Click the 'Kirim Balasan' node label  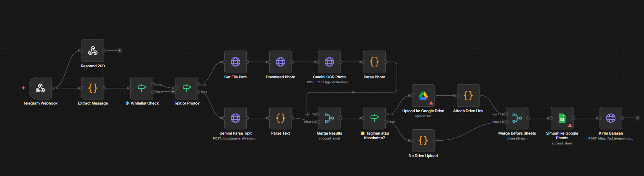610,133
